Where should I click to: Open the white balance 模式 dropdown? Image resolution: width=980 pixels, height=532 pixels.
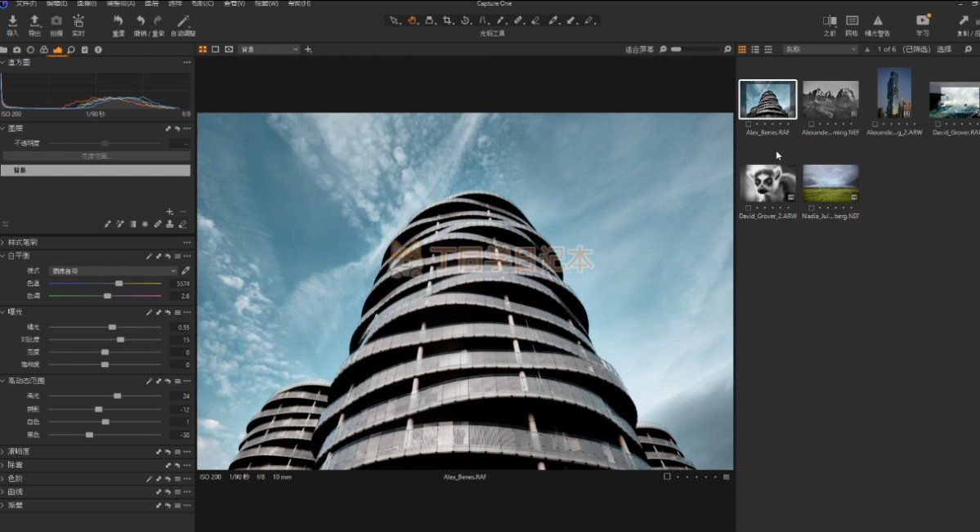(114, 270)
